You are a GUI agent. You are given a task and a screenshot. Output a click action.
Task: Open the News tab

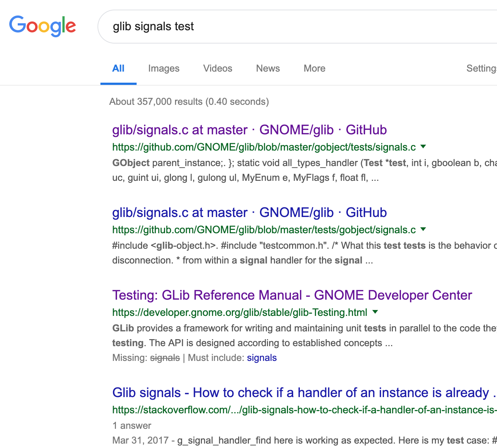268,68
